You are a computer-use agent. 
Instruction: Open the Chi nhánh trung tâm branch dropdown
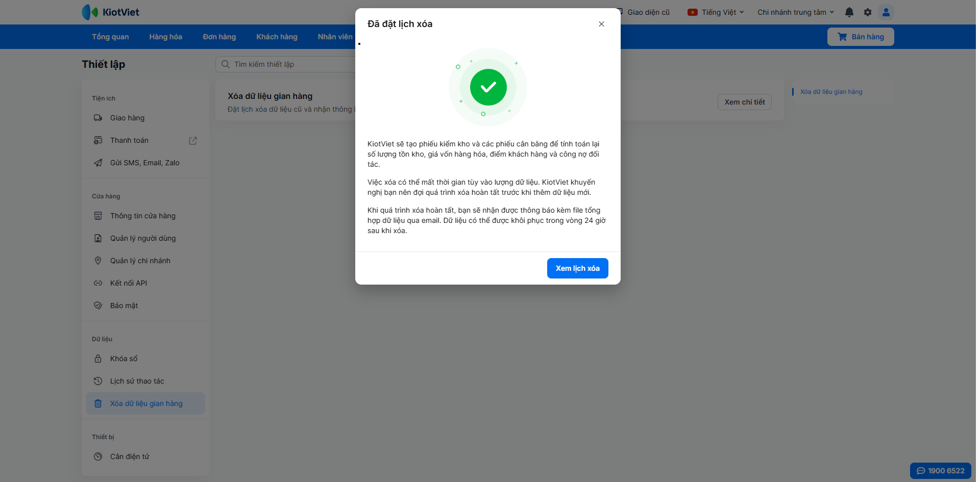pos(795,12)
